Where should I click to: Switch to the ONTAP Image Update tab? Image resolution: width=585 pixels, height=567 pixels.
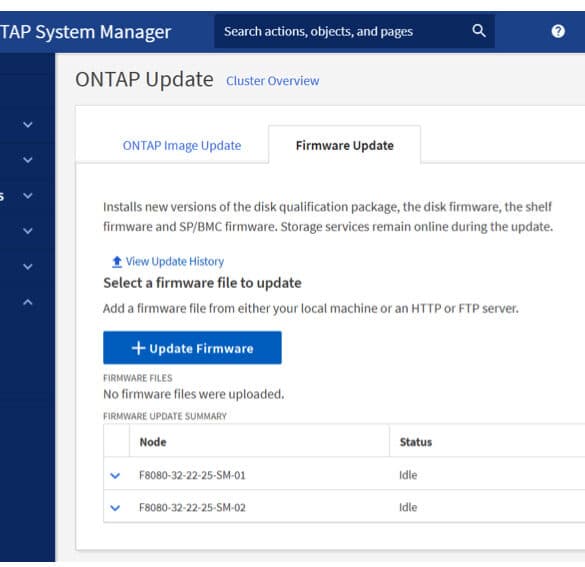click(x=182, y=145)
